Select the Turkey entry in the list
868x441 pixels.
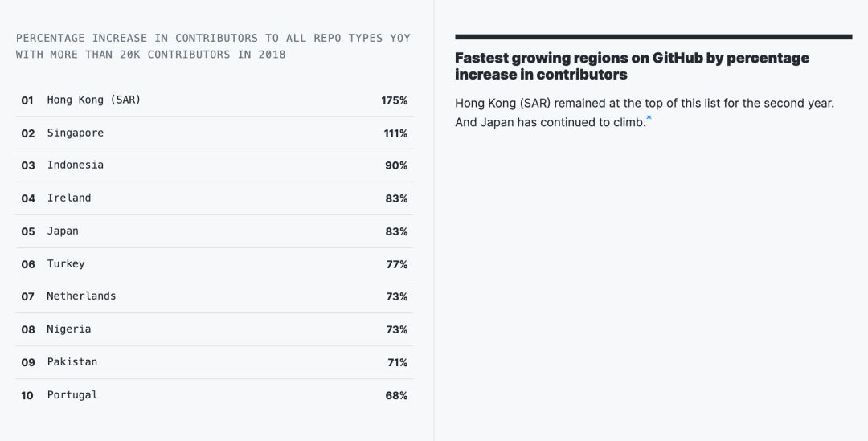click(65, 263)
